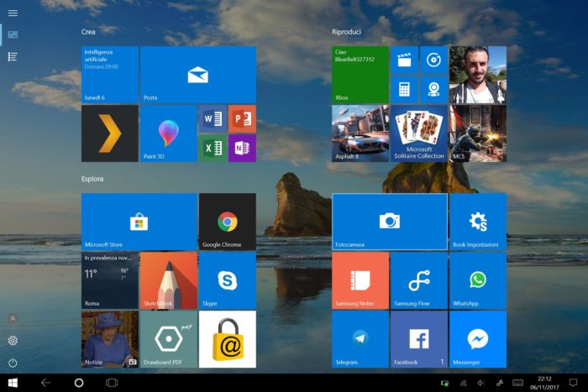Click the Esplora group heading
Screen dimensions: 588x392
coord(92,179)
